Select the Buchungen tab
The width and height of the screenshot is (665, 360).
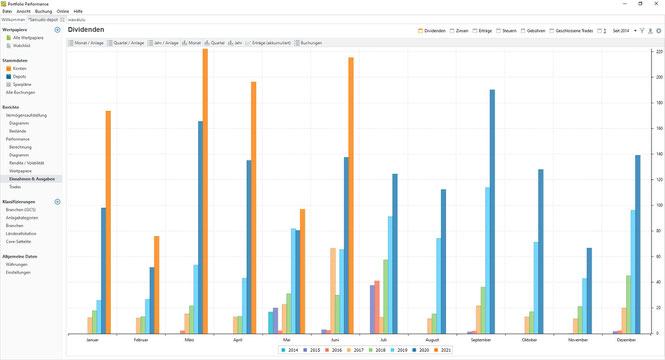point(308,43)
